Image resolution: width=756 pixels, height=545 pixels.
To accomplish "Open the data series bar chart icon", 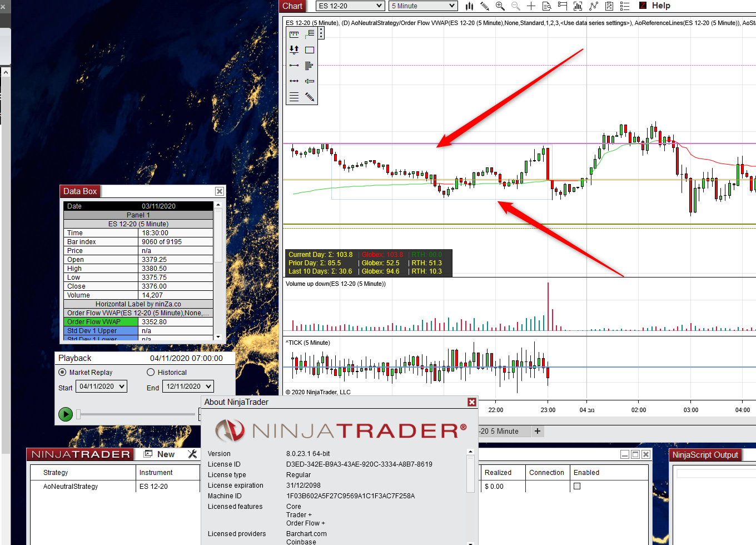I will tap(578, 6).
